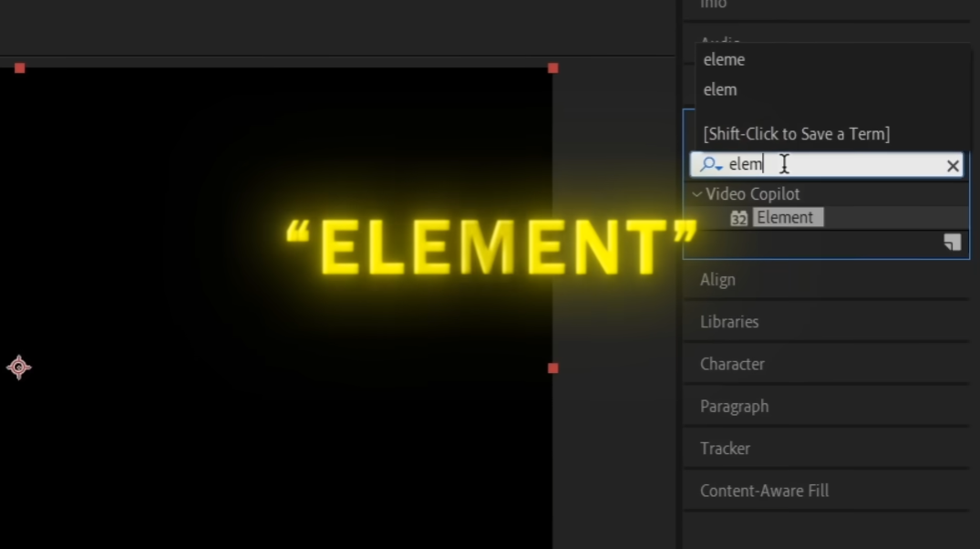The width and height of the screenshot is (980, 549).
Task: Open the Libraries panel
Action: click(729, 321)
